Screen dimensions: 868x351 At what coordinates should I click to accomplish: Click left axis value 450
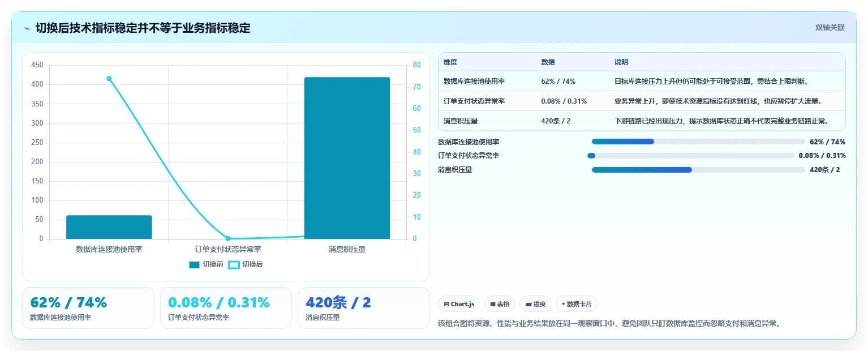37,65
